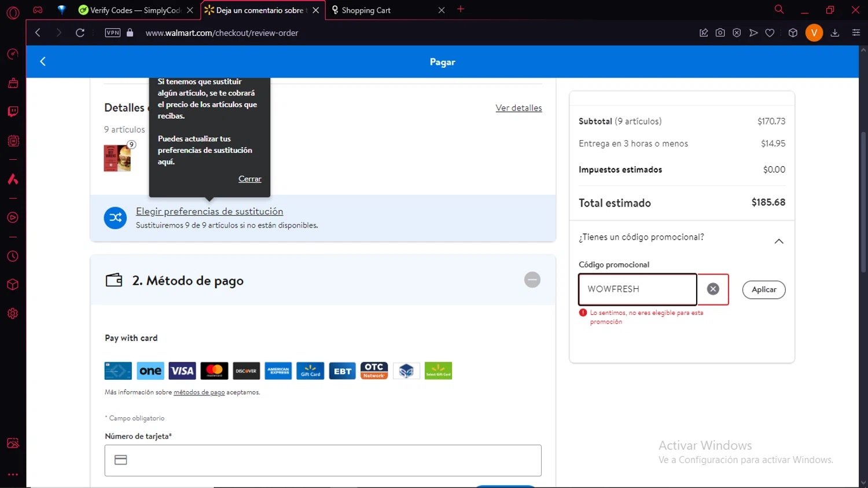Focus the Código promocional input field
Viewport: 868px width, 488px height.
(x=638, y=289)
